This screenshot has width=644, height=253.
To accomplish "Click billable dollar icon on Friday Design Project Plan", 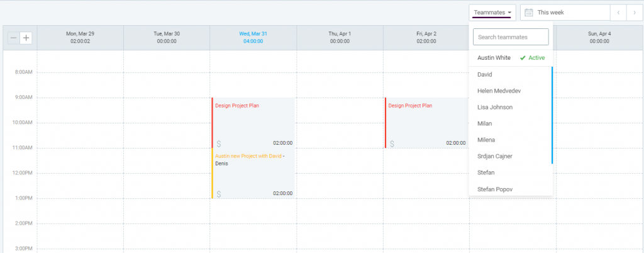I will tap(391, 143).
